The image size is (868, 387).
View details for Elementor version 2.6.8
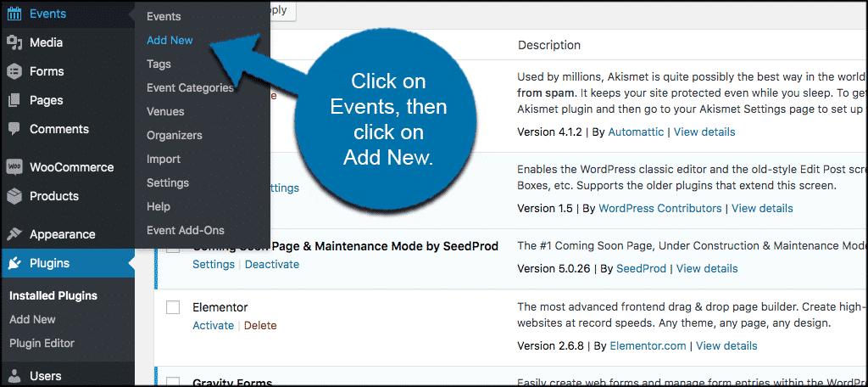pos(726,346)
